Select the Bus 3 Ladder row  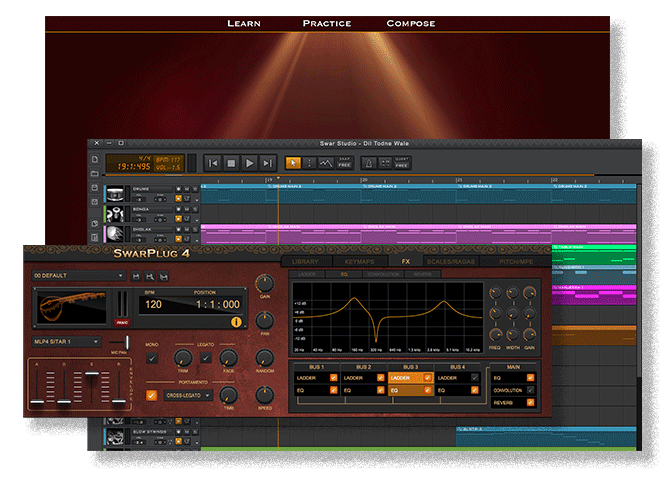point(411,378)
